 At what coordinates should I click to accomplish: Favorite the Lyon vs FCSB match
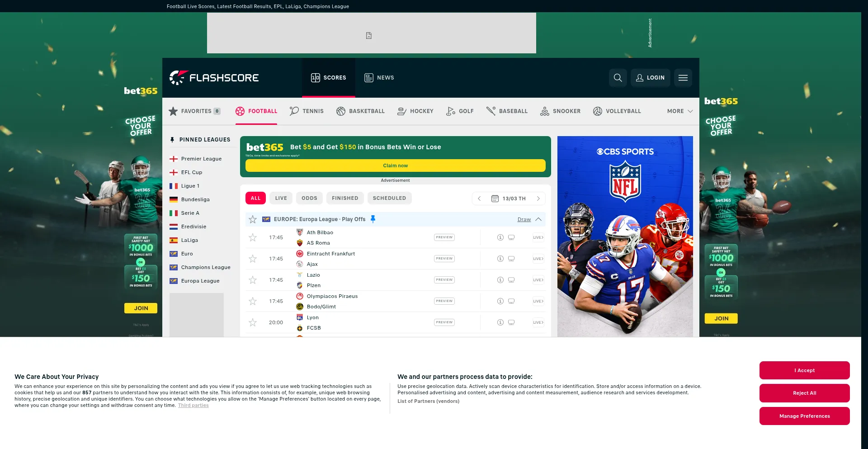(253, 322)
